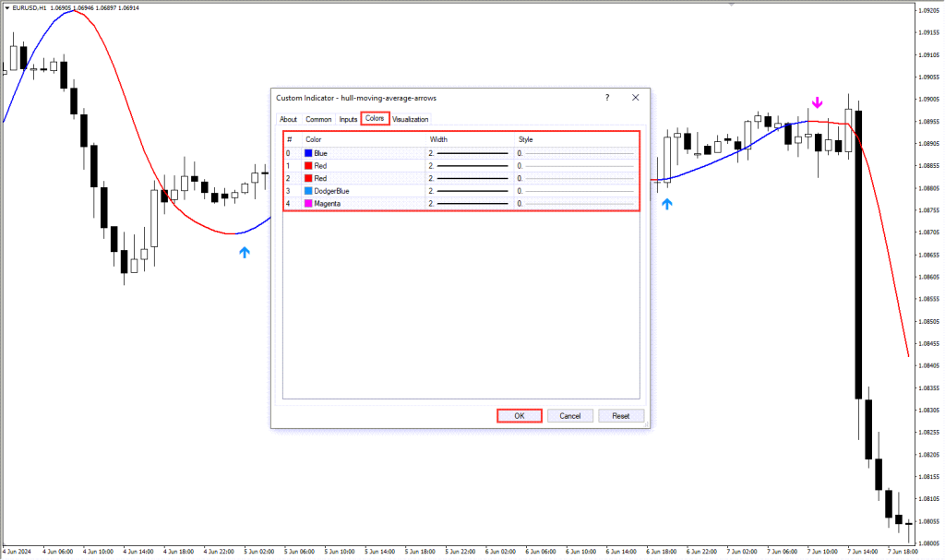Click the blue up arrow near 5 Jun 02:00

(244, 253)
